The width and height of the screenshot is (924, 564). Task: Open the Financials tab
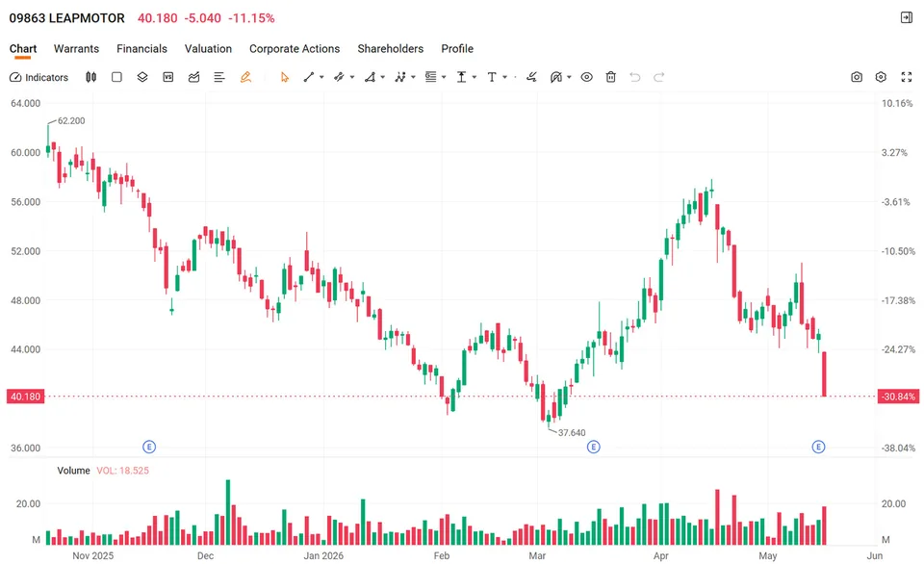141,49
